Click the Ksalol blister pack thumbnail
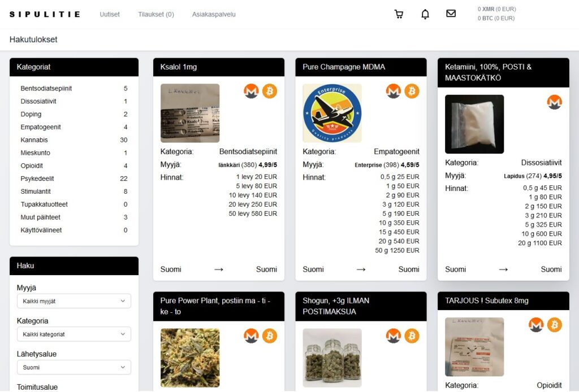579x392 pixels. point(190,113)
